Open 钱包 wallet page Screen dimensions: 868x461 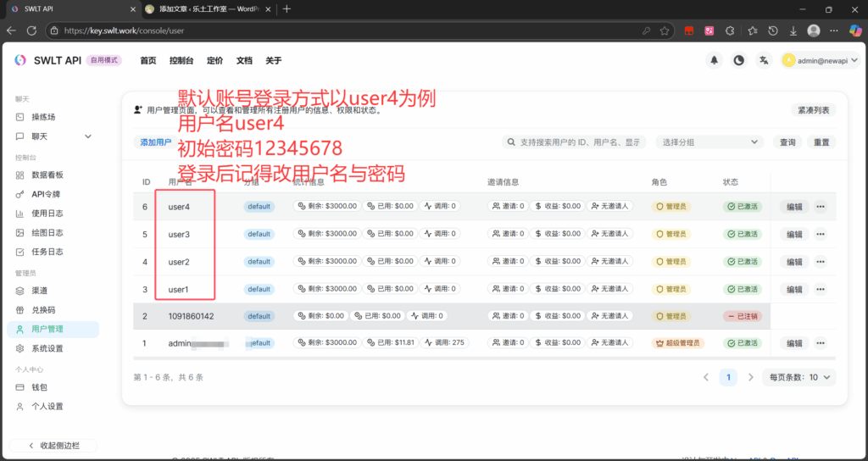coord(39,387)
